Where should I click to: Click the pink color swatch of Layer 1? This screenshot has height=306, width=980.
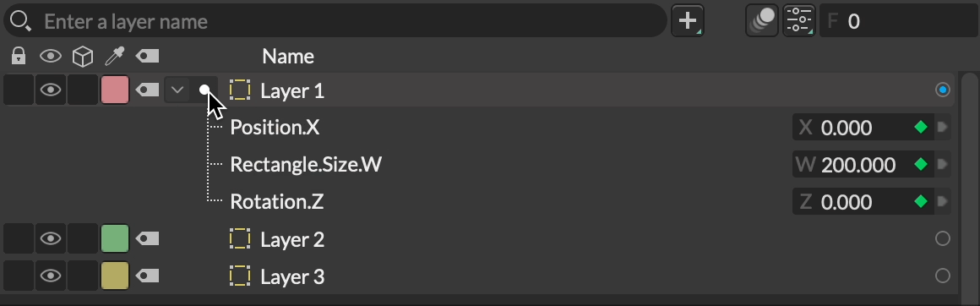[114, 90]
